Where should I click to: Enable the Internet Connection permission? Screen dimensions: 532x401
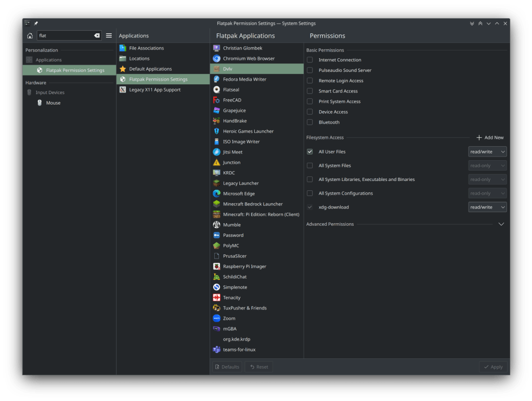pos(310,60)
